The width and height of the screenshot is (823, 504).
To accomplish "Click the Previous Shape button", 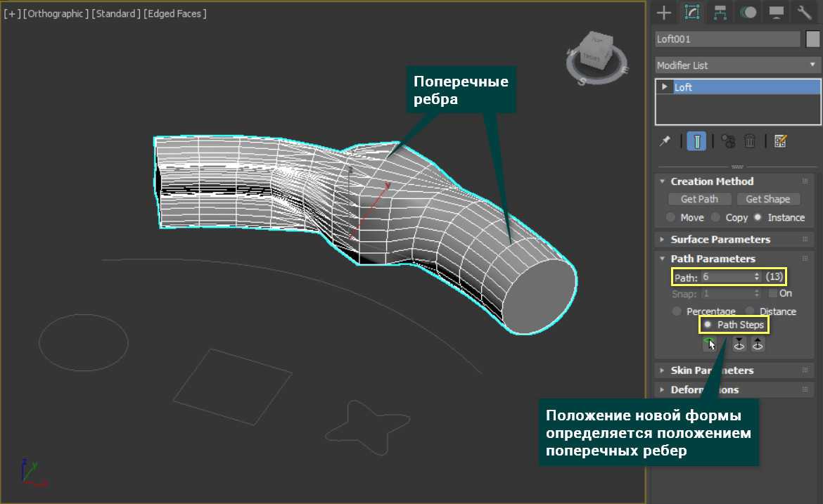I will pos(739,344).
